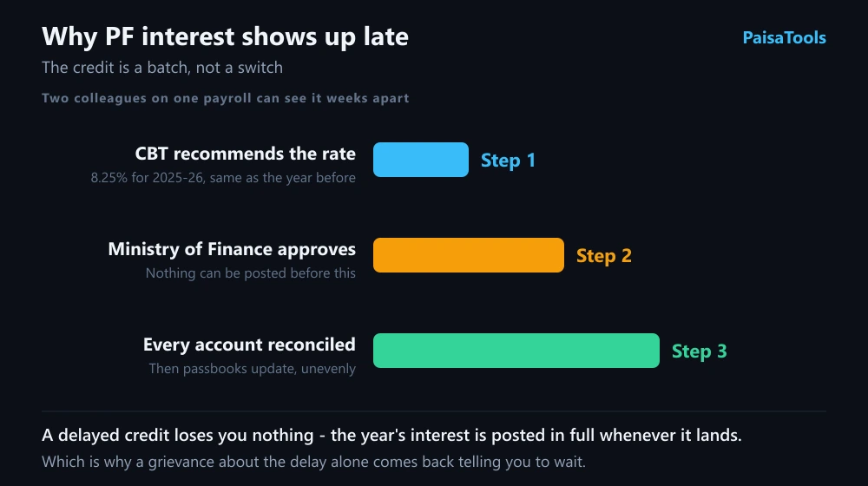Image resolution: width=868 pixels, height=486 pixels.
Task: Click the '8.25% for 2025-26' description
Action: [223, 178]
